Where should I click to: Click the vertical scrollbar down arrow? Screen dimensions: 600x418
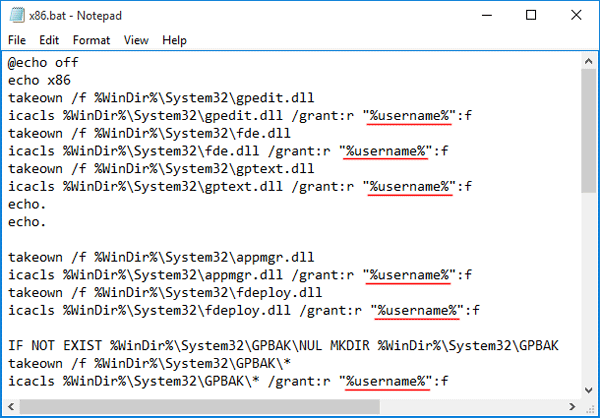pyautogui.click(x=589, y=389)
